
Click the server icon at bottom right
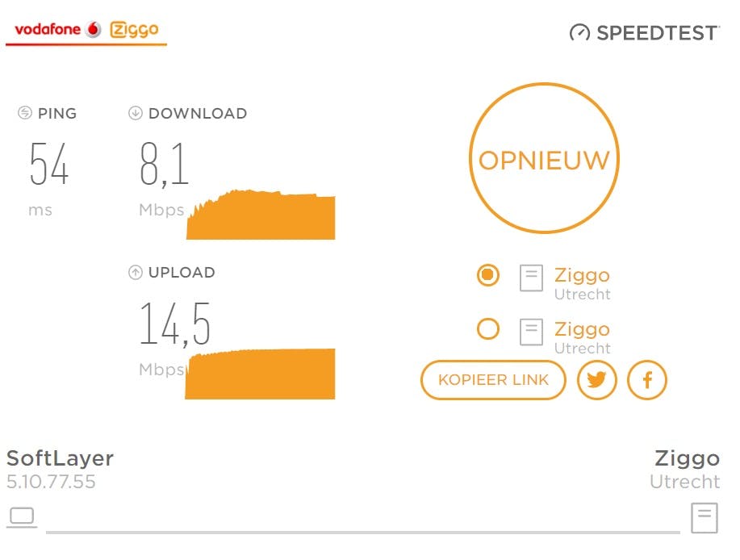tap(704, 517)
